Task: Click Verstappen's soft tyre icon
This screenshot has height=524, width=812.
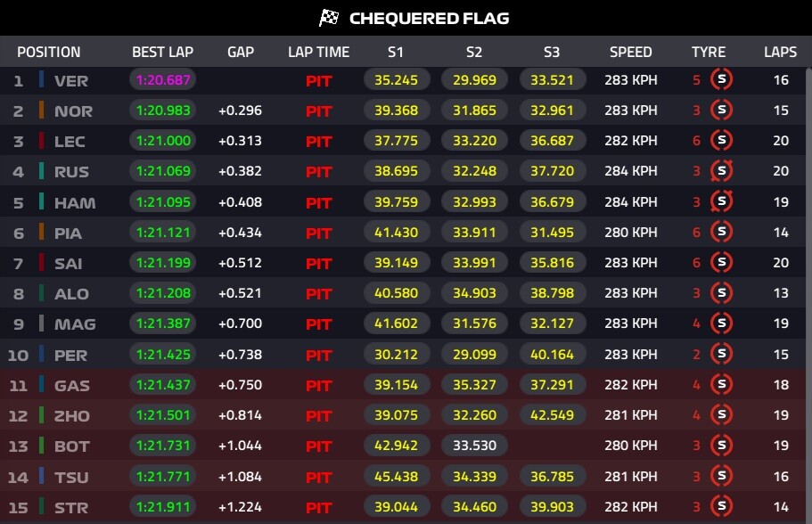Action: pos(721,80)
